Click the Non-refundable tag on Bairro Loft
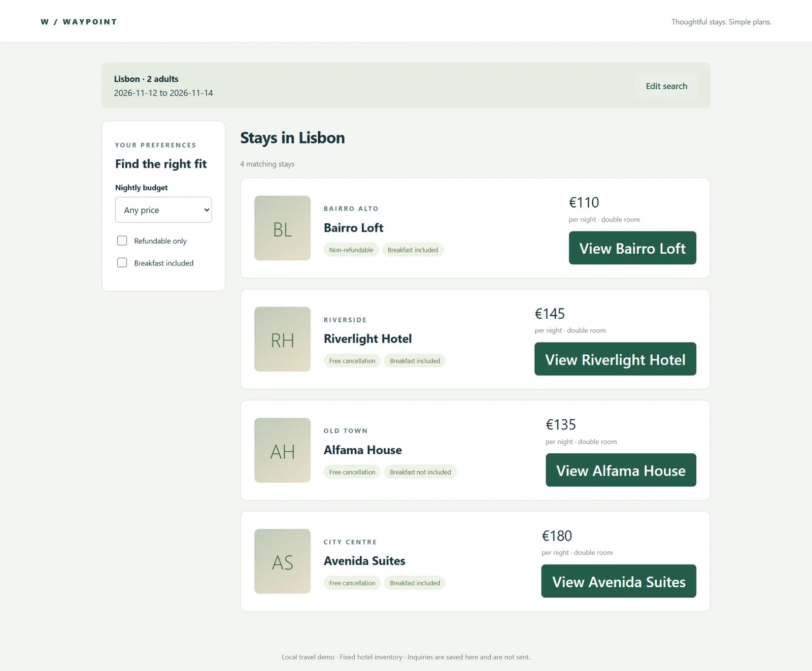 pos(351,250)
